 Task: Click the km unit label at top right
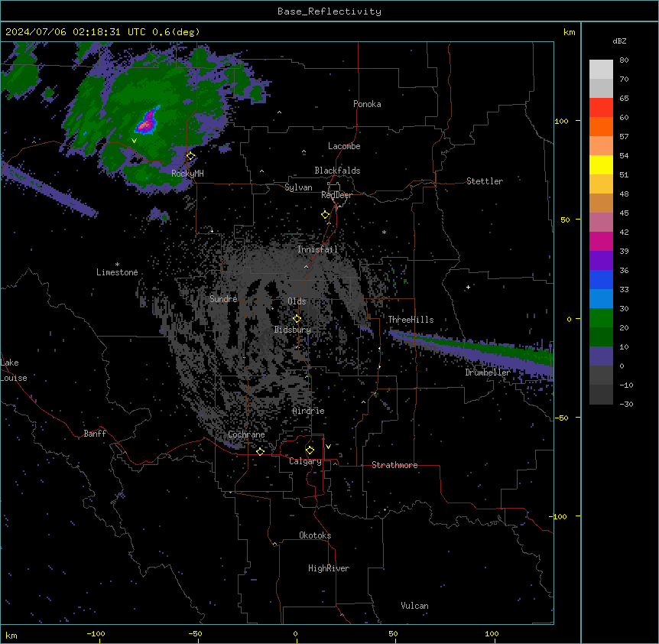tap(570, 32)
